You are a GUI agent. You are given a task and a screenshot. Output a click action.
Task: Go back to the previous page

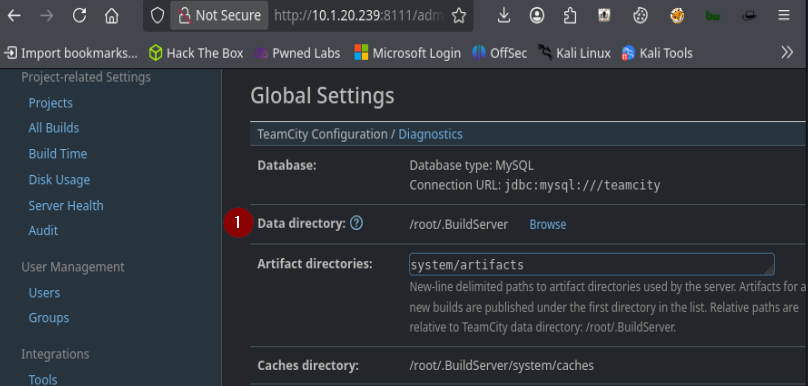pos(14,16)
